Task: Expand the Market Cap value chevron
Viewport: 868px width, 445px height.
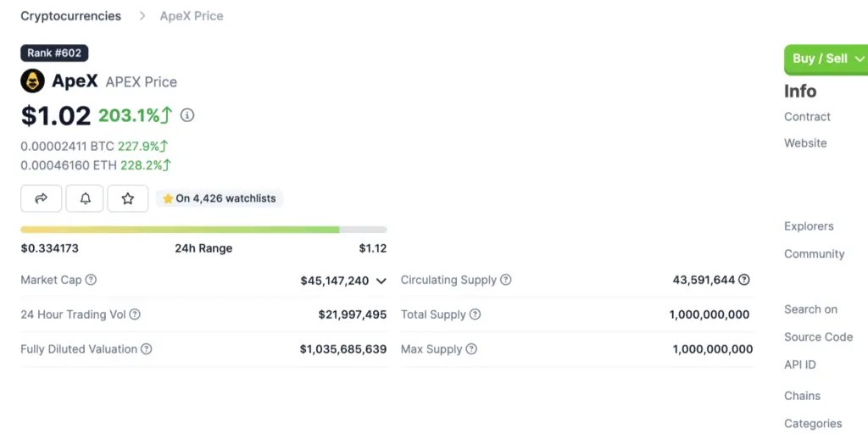Action: (x=381, y=281)
